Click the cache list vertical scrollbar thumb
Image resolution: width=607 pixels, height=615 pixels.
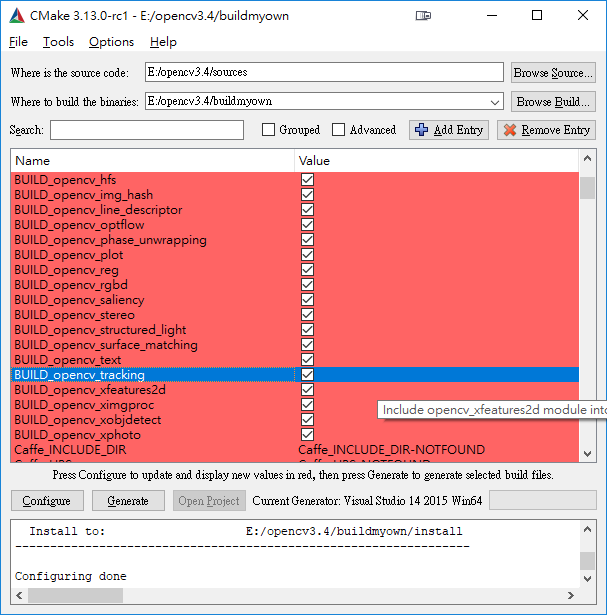pyautogui.click(x=587, y=188)
